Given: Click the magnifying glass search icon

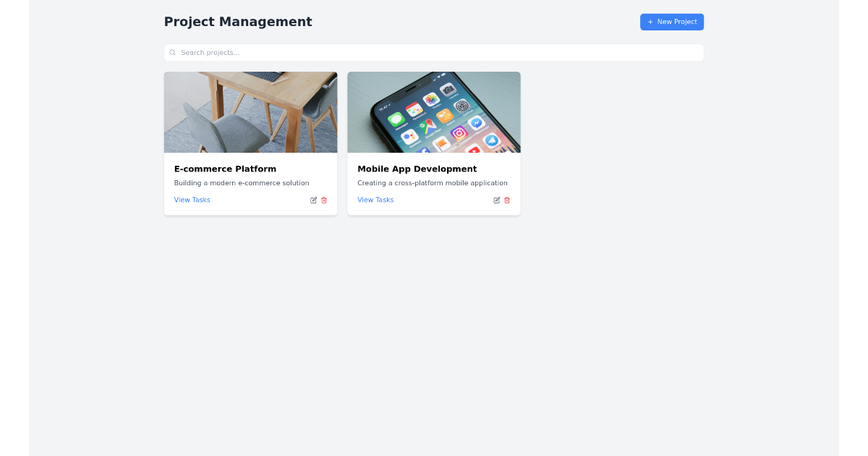Looking at the screenshot, I should click(x=172, y=52).
